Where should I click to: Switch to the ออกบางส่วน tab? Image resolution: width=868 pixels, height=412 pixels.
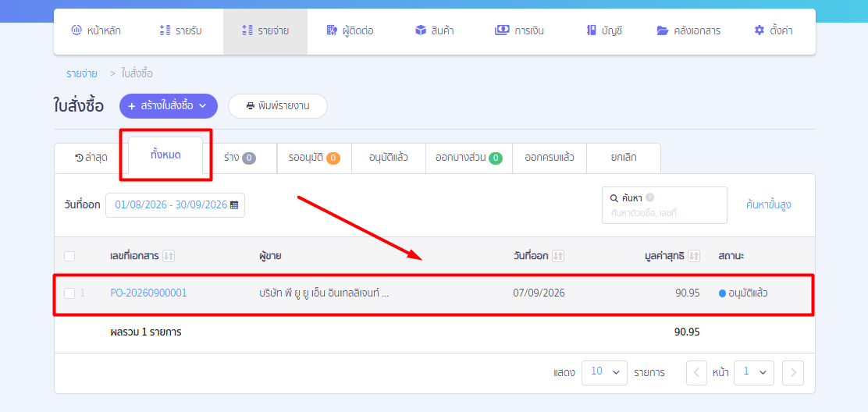[469, 158]
